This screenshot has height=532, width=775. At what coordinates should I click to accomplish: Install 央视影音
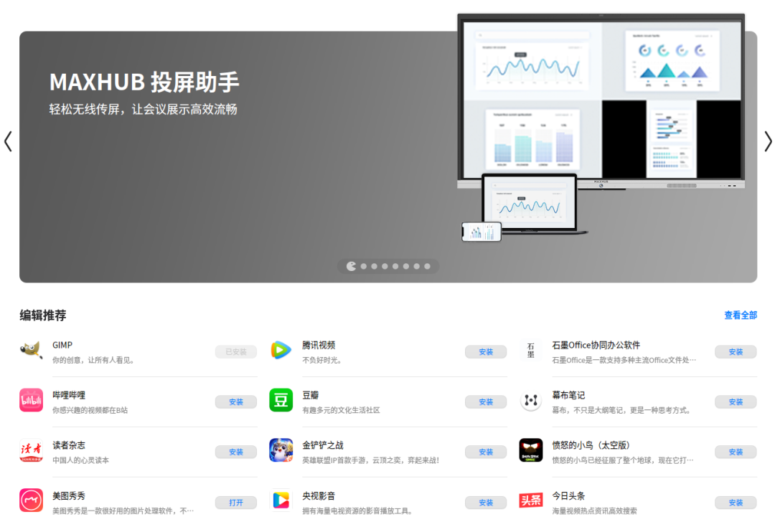[x=486, y=503]
